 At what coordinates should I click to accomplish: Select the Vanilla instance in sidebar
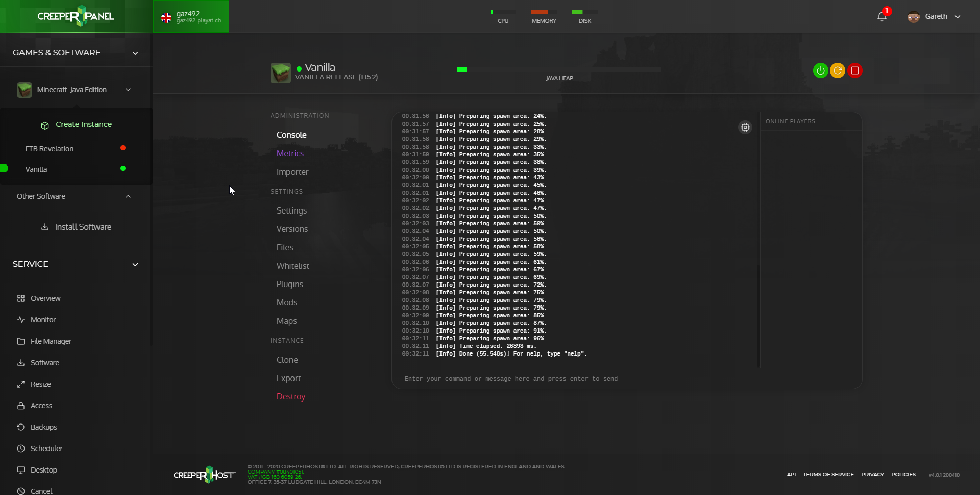pyautogui.click(x=36, y=169)
